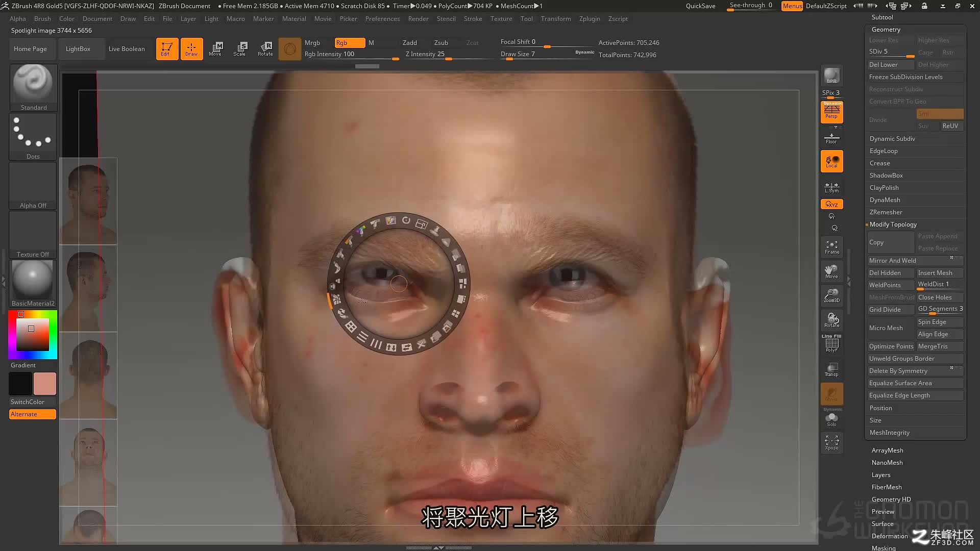The image size is (980, 551).
Task: Toggle XYZ rotation mode
Action: [831, 204]
